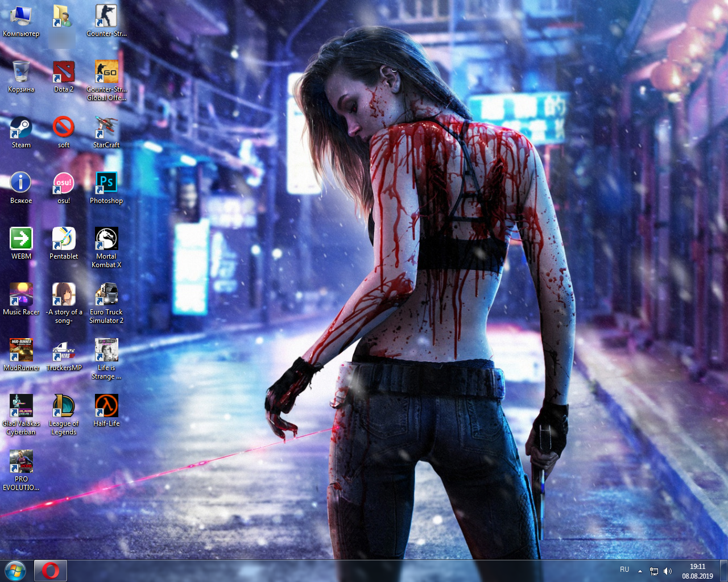Image resolution: width=728 pixels, height=582 pixels.
Task: Open the volume speaker tray icon
Action: click(x=668, y=571)
